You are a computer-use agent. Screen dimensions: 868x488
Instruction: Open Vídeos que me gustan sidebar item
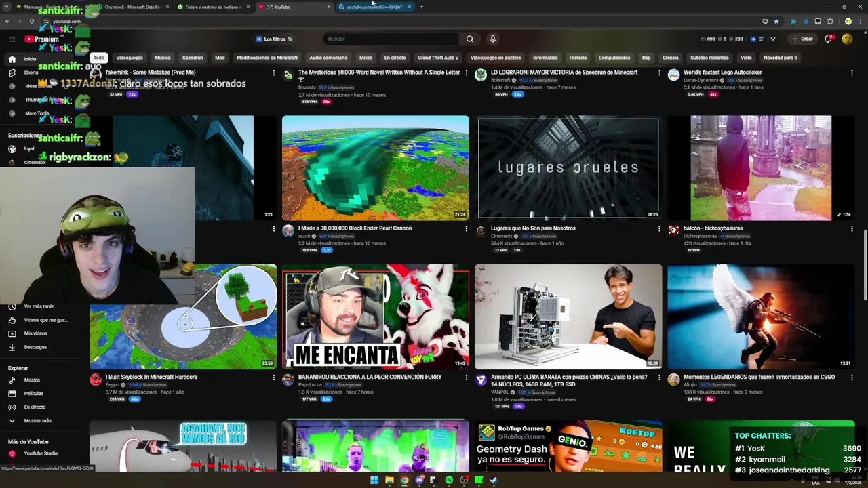point(41,320)
